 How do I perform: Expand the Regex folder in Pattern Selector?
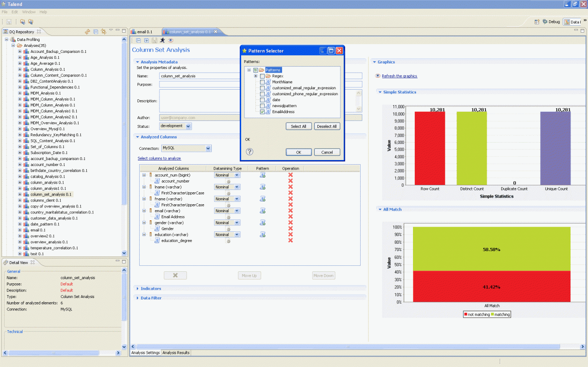[x=255, y=76]
